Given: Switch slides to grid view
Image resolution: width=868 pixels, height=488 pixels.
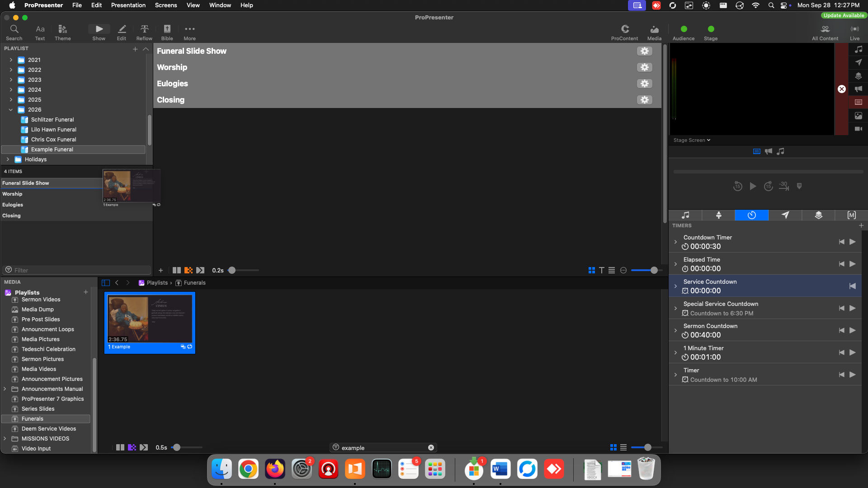Looking at the screenshot, I should pos(591,270).
